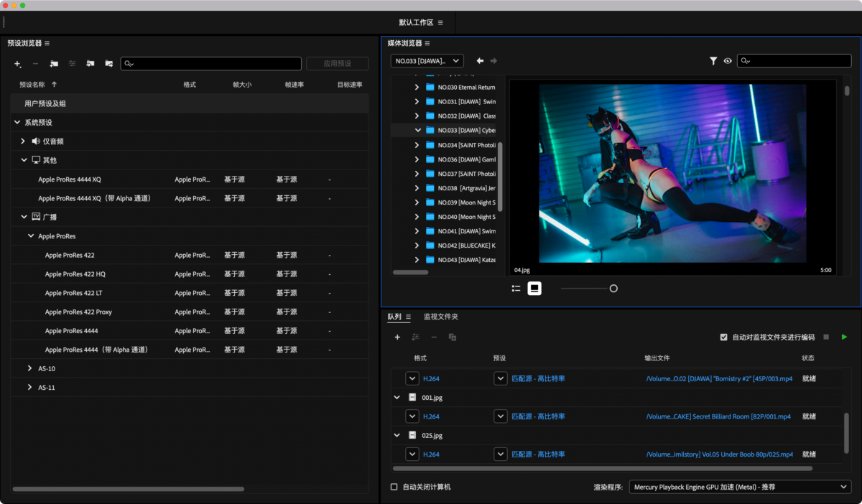The height and width of the screenshot is (504, 862).
Task: Click the export presets icon
Action: pyautogui.click(x=108, y=64)
